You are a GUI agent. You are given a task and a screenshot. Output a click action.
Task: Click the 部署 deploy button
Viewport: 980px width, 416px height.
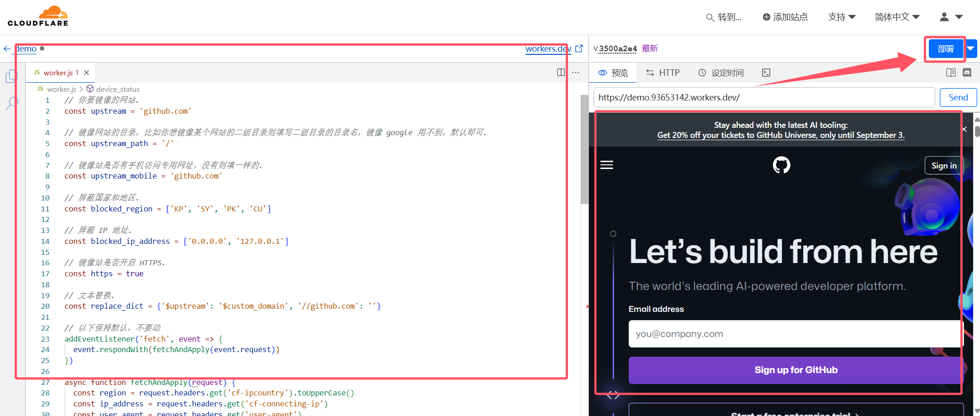(x=946, y=49)
